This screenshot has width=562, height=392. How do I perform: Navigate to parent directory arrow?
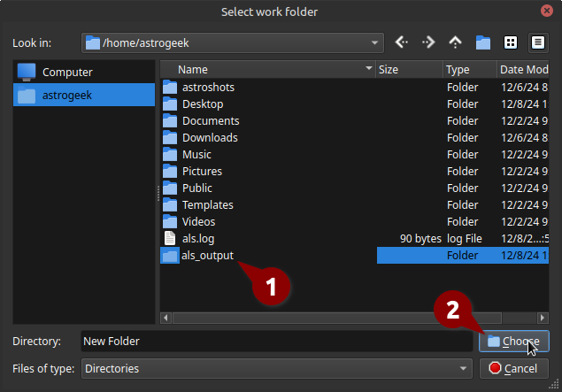click(455, 42)
